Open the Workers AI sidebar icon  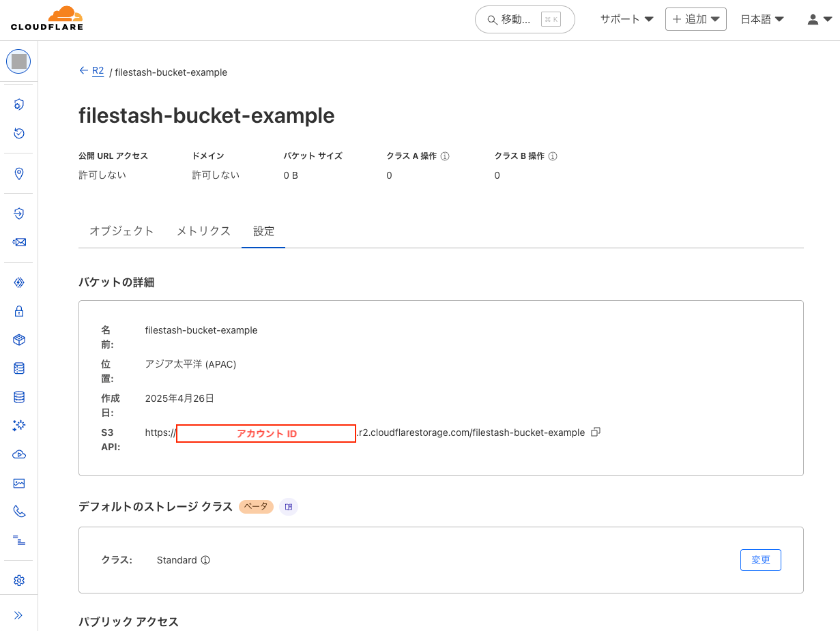pyautogui.click(x=18, y=425)
